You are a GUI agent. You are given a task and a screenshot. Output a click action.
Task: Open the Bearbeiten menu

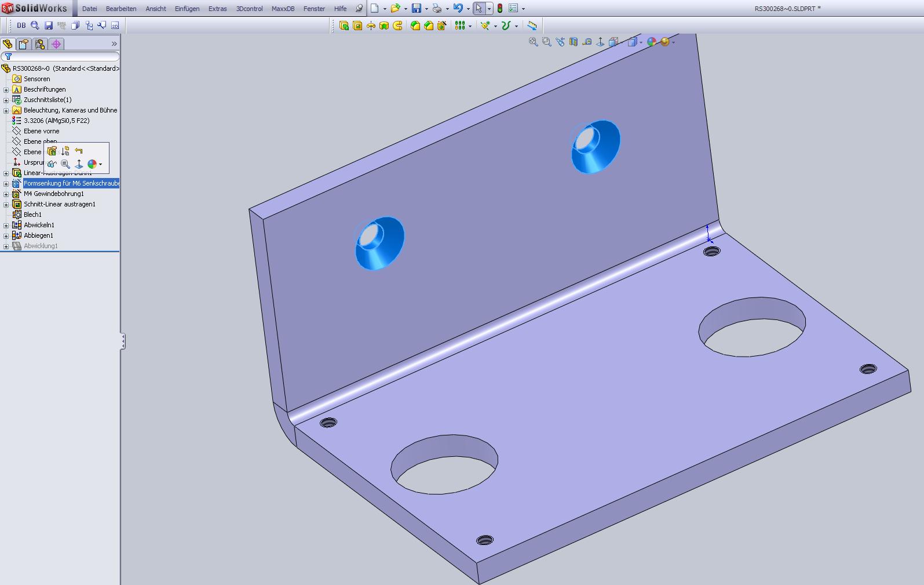click(121, 9)
